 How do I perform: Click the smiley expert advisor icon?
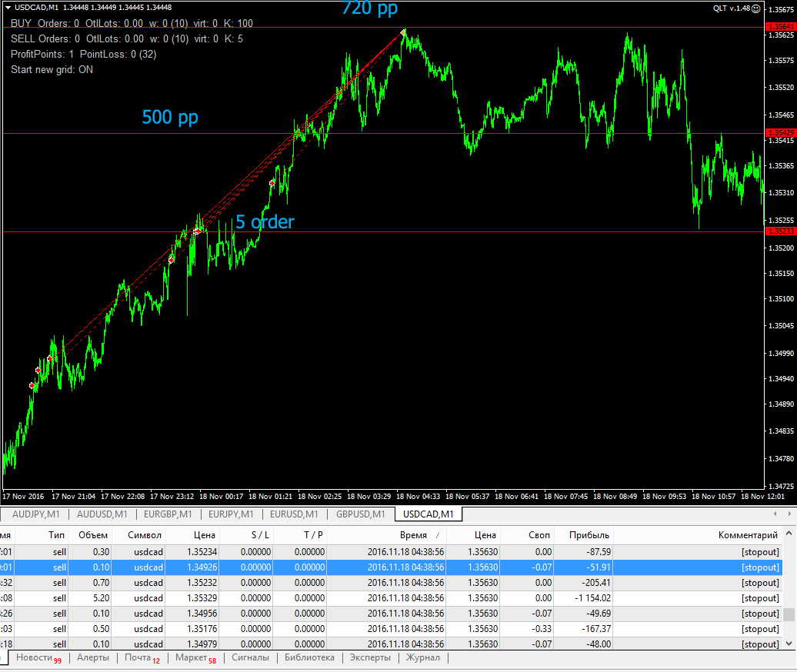click(755, 8)
